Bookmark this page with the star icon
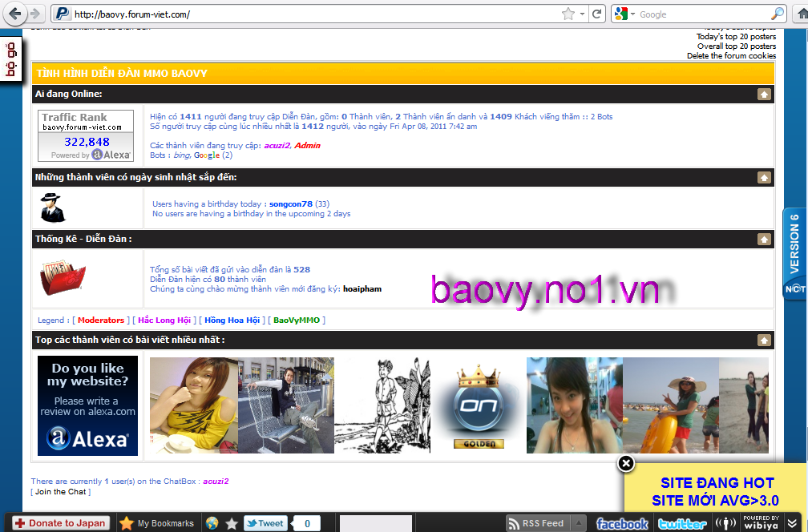Screen dimensions: 808x532 [x=568, y=14]
